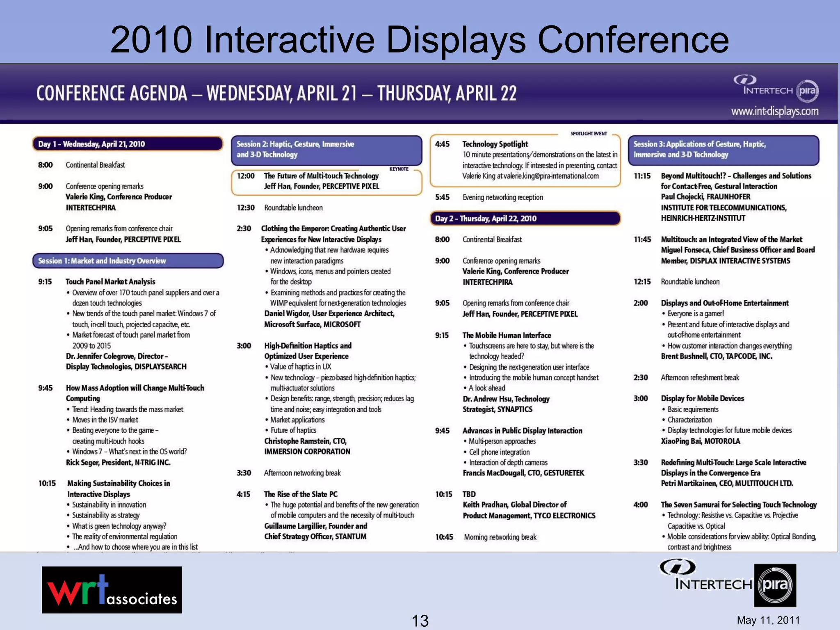Image resolution: width=840 pixels, height=630 pixels.
Task: Open the www.int-displays.com link
Action: [x=775, y=111]
